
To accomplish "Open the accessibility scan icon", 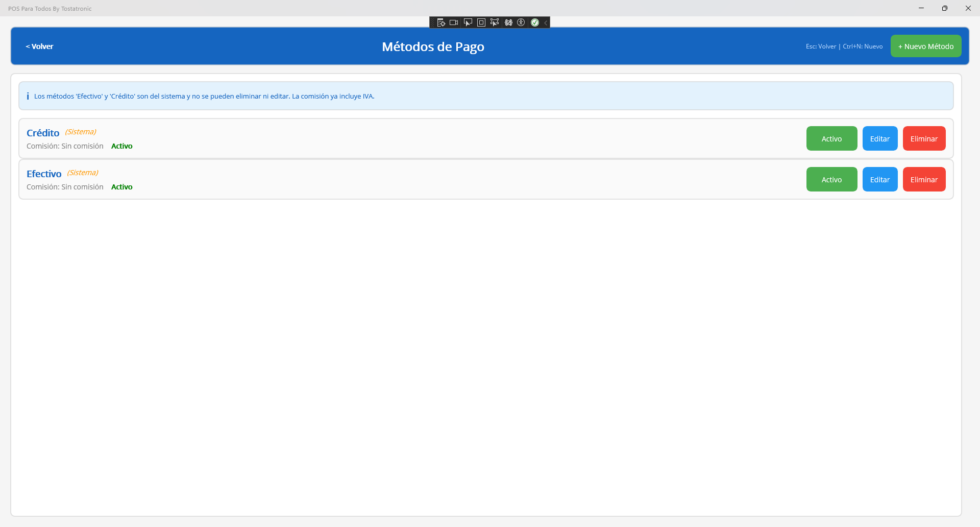I will pyautogui.click(x=521, y=22).
